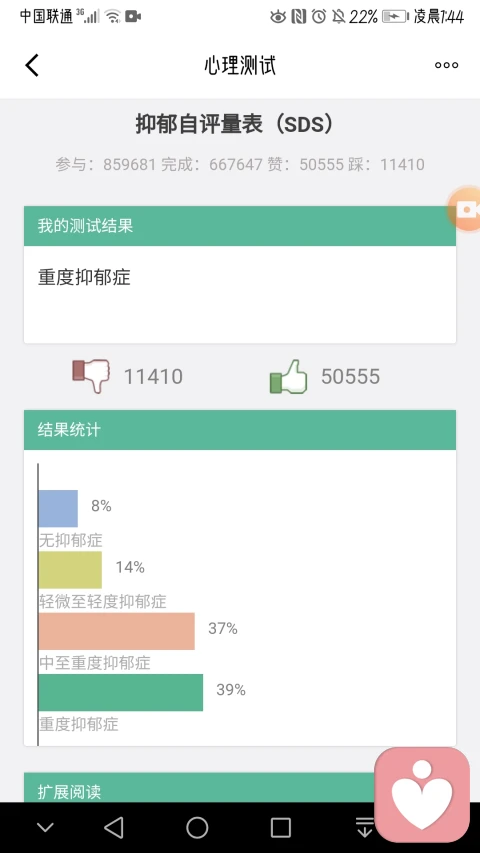
Task: Tap the green 39% 重度抑郁症 bar
Action: (121, 693)
